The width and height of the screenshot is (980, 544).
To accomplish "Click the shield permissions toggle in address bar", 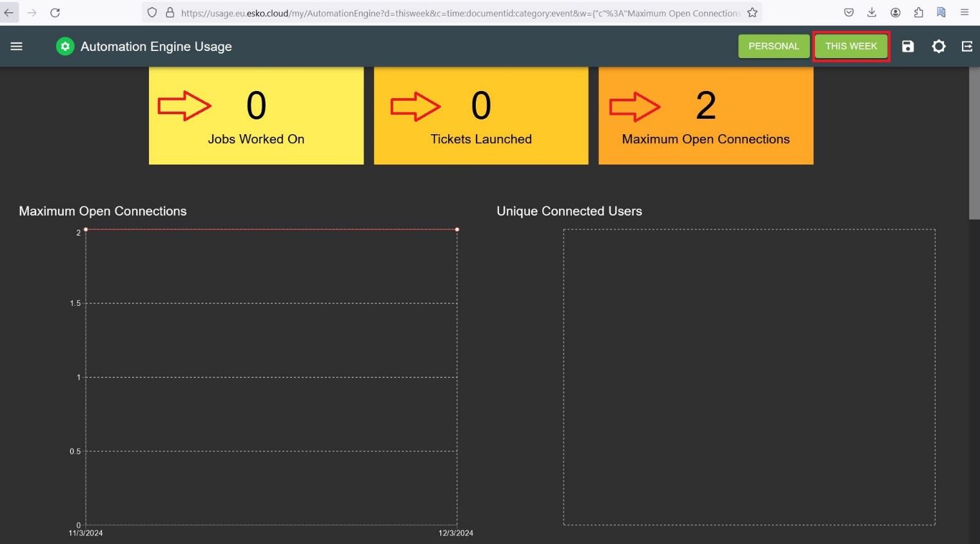I will 152,12.
